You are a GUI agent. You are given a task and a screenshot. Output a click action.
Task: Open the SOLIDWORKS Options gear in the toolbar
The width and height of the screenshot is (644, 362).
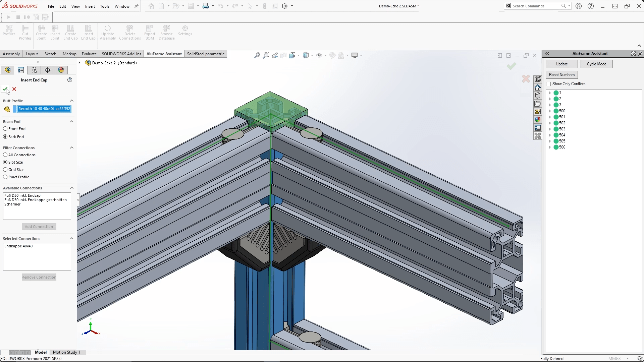click(284, 6)
